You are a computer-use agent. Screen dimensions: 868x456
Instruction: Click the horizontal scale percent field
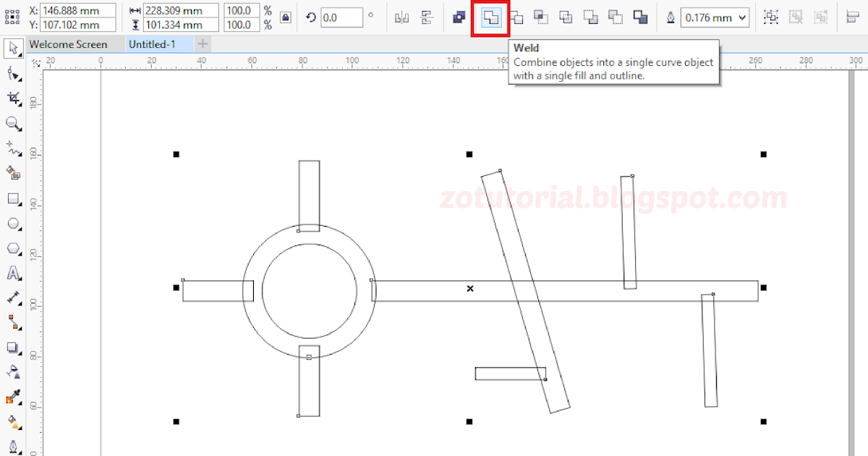242,11
